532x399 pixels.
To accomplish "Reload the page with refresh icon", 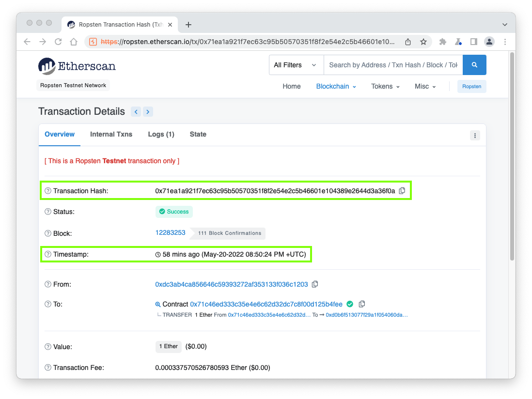I will 58,42.
